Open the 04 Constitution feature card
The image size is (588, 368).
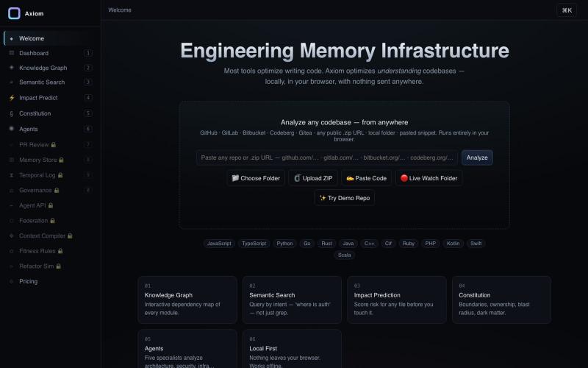pos(501,300)
